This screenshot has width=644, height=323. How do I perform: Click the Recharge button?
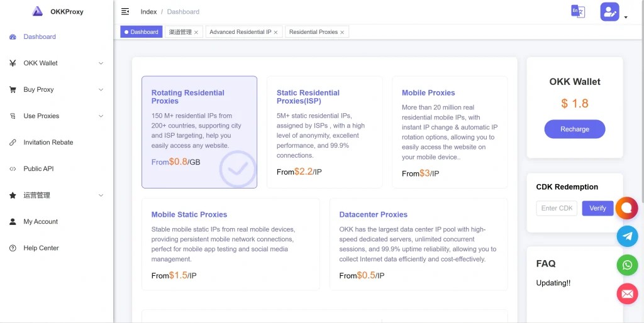tap(575, 129)
